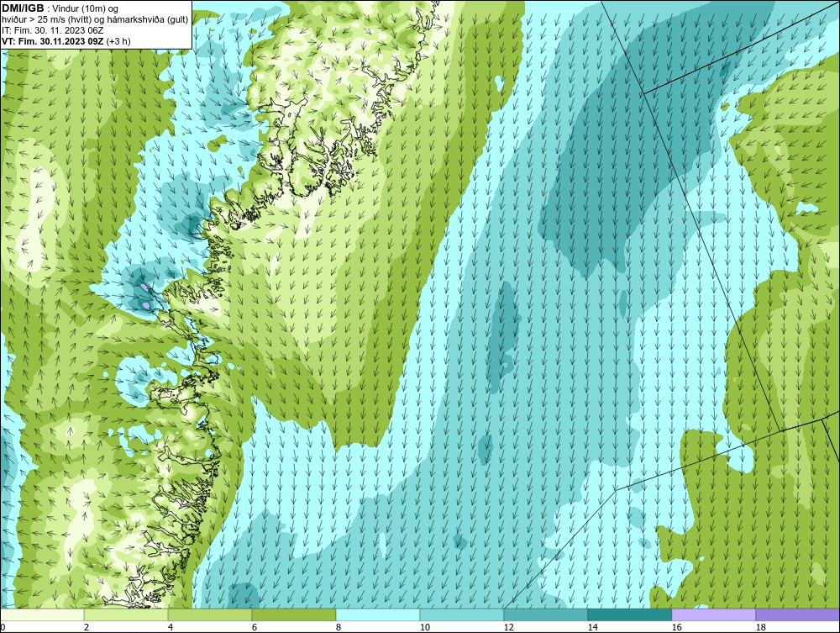This screenshot has width=840, height=633.
Task: Click the 8–10 m/s light cyan swatch
Action: [378, 615]
